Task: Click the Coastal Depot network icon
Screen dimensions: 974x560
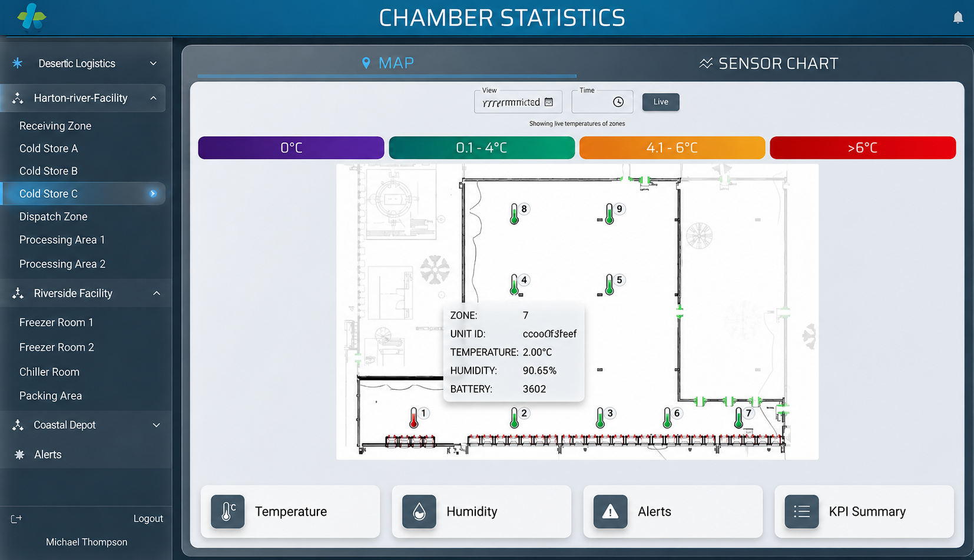Action: pyautogui.click(x=18, y=425)
